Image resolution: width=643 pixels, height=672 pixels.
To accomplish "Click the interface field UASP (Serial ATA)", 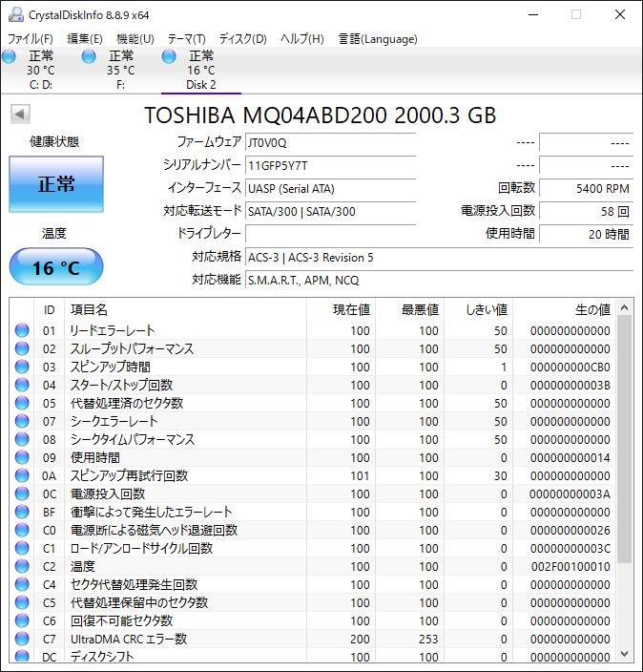I will coord(330,189).
